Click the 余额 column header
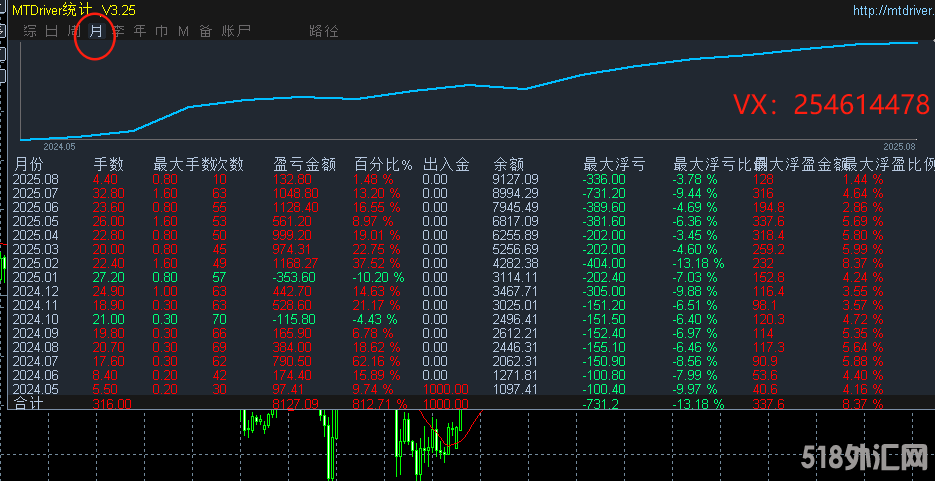Screen dimensions: 935x481 coord(509,163)
